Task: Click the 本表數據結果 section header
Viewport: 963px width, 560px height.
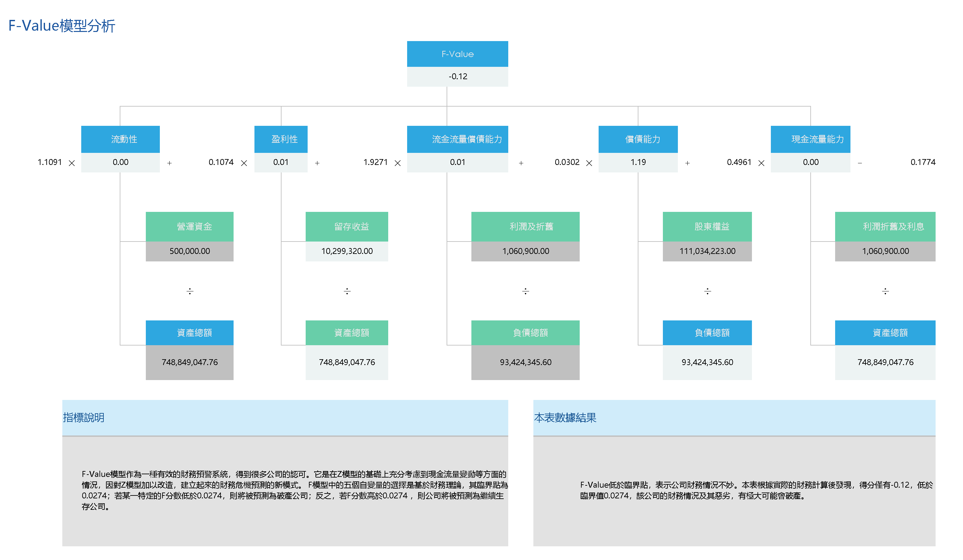Action: click(x=734, y=418)
